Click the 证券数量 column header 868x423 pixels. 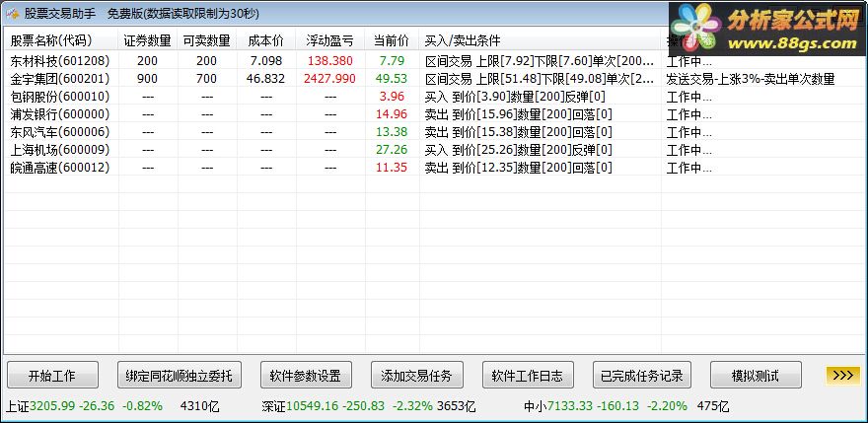pos(147,40)
